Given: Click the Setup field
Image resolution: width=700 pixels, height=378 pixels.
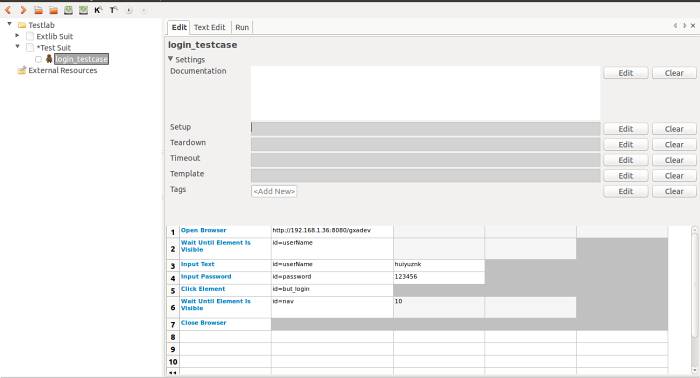Looking at the screenshot, I should click(425, 129).
